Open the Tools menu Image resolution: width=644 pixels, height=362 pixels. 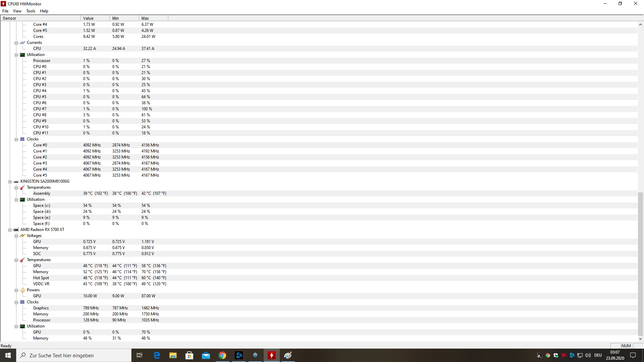pos(31,11)
